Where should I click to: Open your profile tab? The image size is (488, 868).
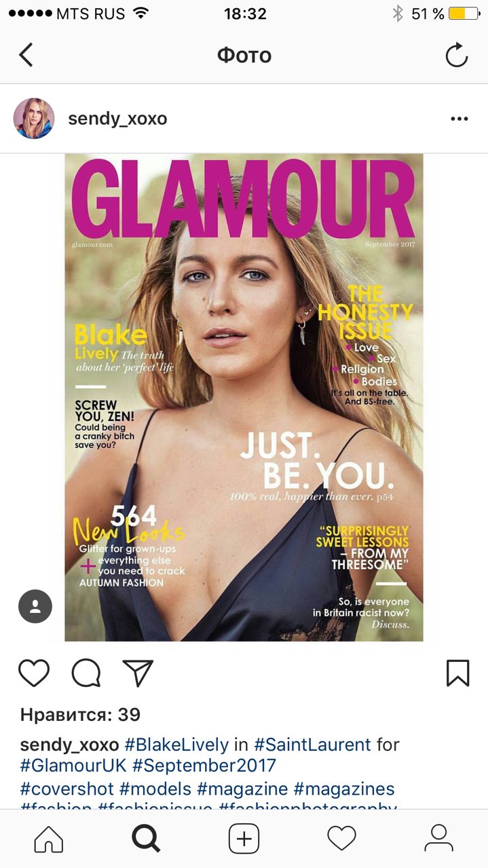point(439,839)
